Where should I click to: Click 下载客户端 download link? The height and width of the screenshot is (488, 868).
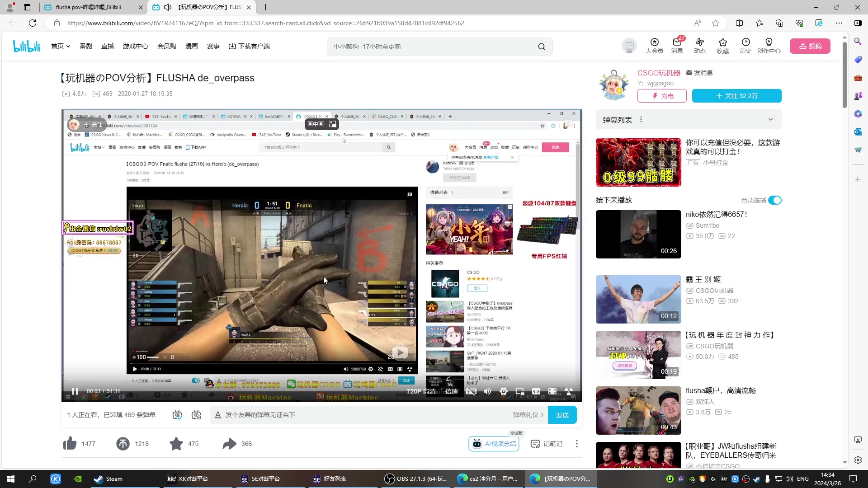pos(249,46)
